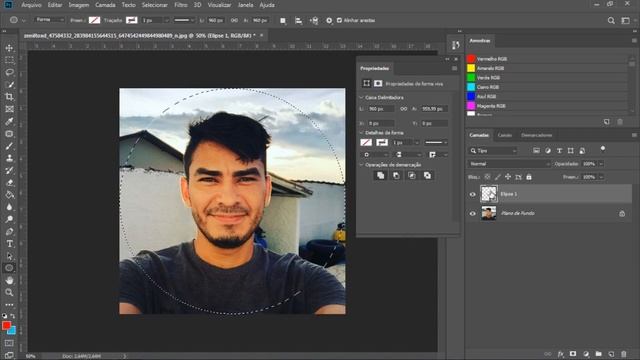Click the fx layer style icon
This screenshot has height=360, width=640.
point(561,354)
